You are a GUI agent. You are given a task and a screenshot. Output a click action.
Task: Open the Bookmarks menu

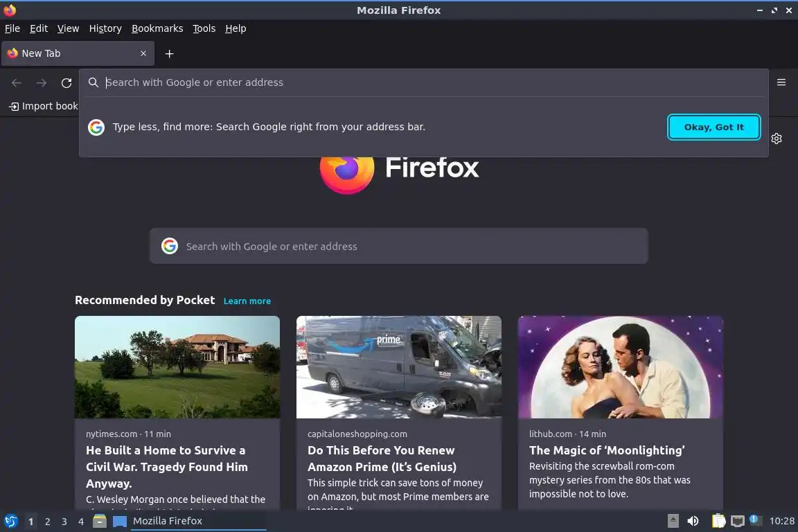(x=157, y=28)
